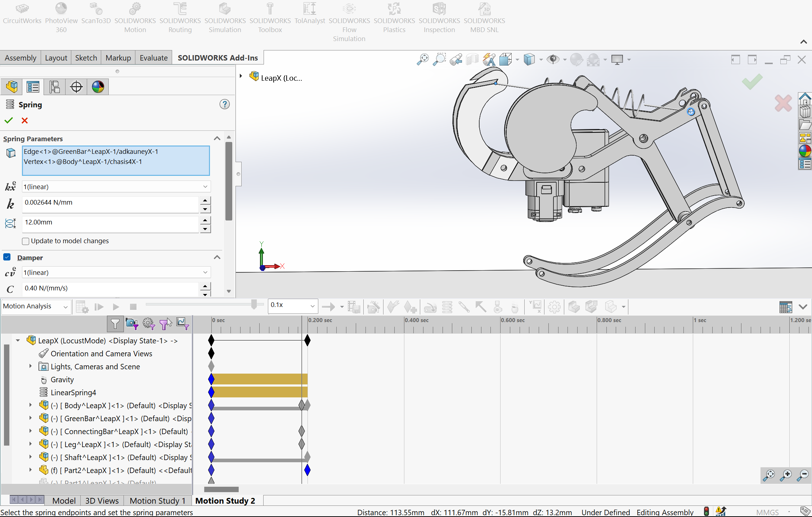Click the Zoom to Fit magnifier icon

coord(423,59)
